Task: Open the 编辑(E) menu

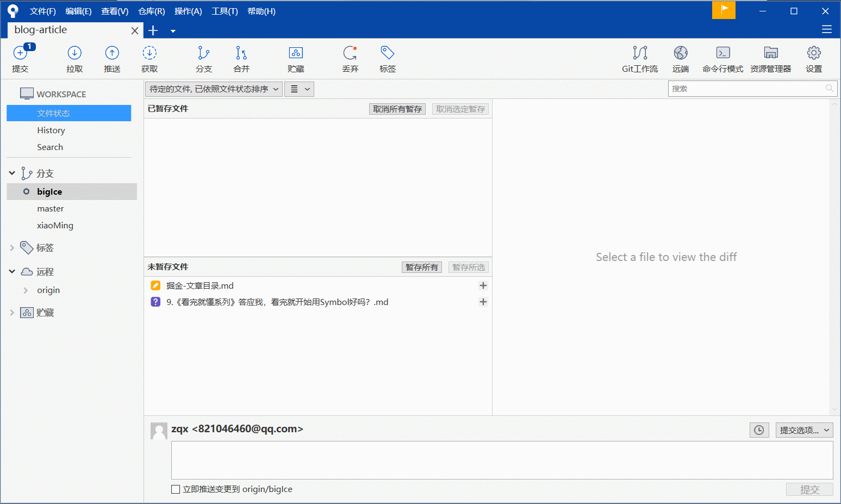Action: [78, 11]
